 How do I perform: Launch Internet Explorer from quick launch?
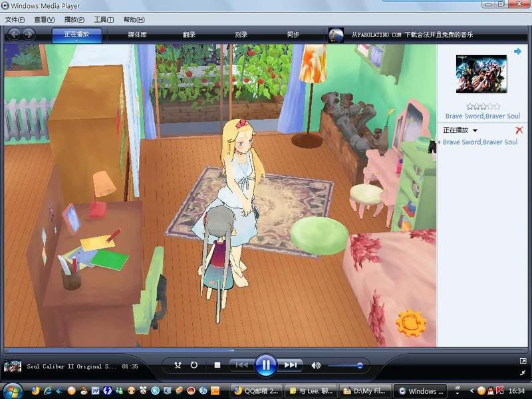[x=48, y=391]
